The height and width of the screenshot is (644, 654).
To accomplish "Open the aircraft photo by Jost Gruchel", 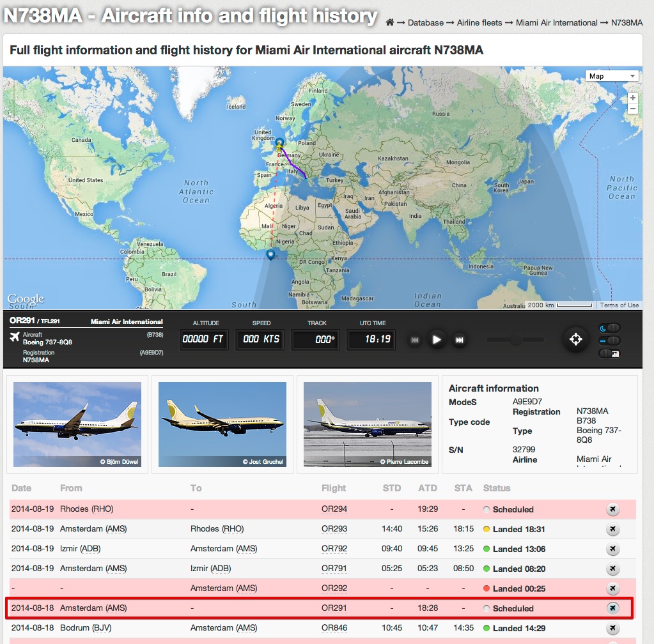I will [x=221, y=424].
